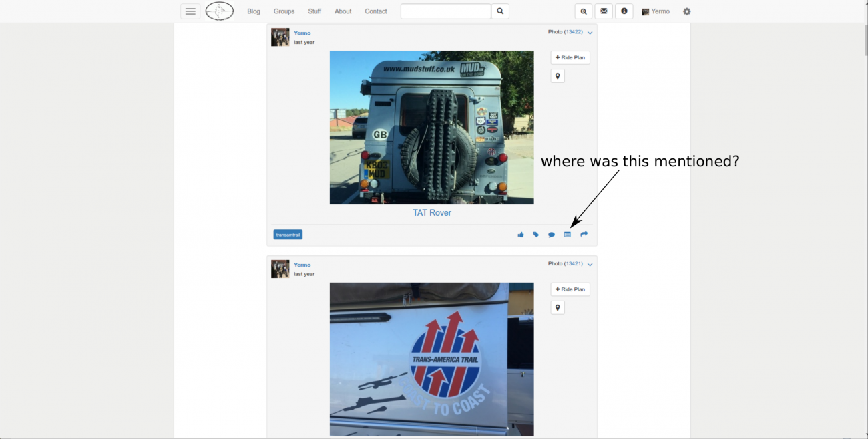Click Yermo avatar on photo 13421 post
The width and height of the screenshot is (868, 439).
pos(280,269)
